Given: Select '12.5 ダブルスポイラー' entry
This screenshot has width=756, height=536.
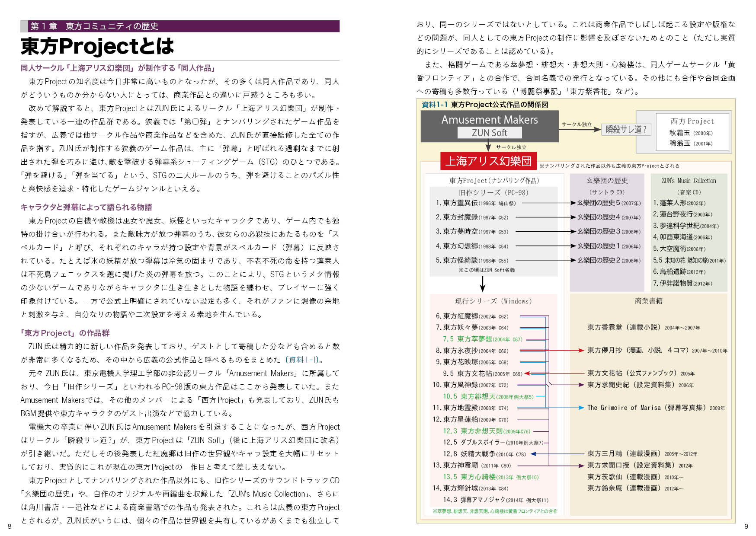Looking at the screenshot, I should click(x=493, y=443).
